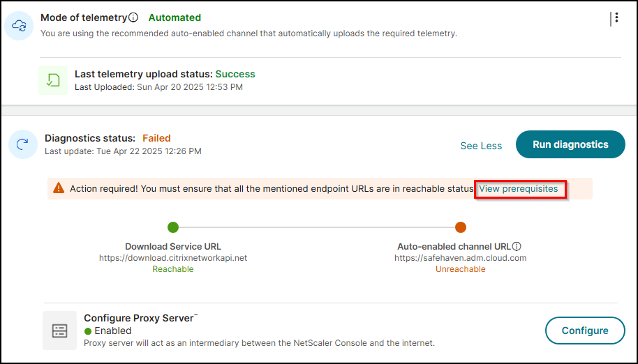This screenshot has height=364, width=638.
Task: Click the orange warning triangle icon
Action: click(59, 188)
